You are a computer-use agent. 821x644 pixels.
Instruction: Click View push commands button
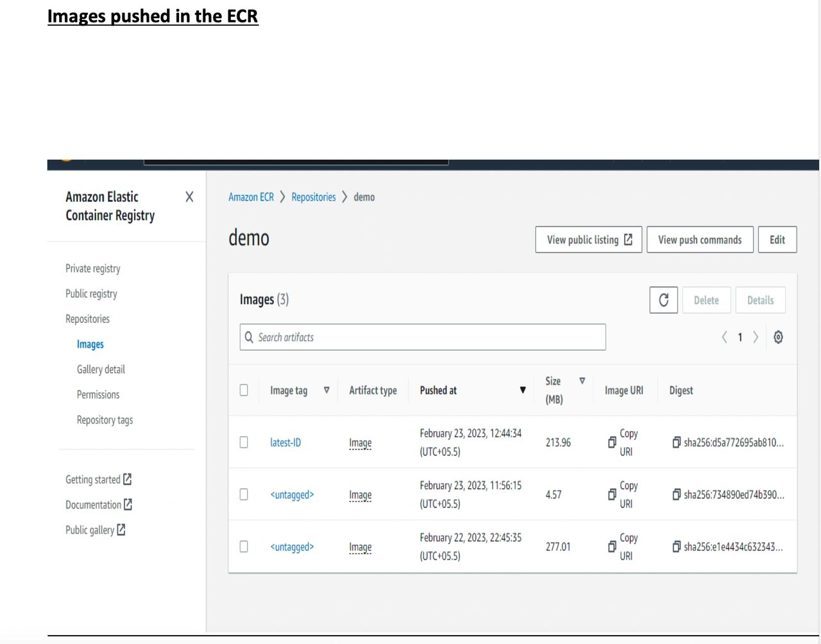click(x=700, y=240)
